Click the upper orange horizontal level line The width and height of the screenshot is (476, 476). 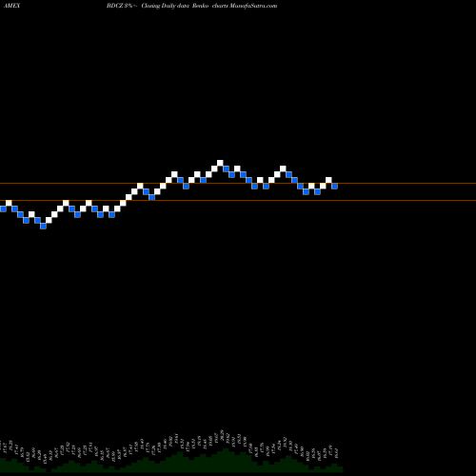tap(238, 184)
